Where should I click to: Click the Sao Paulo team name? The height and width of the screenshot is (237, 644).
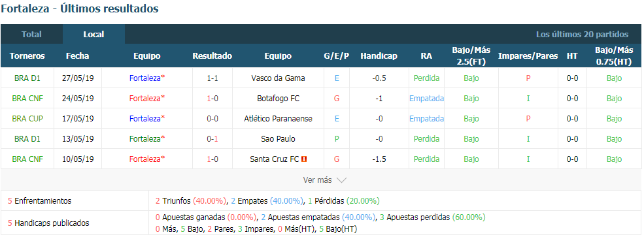coord(278,139)
